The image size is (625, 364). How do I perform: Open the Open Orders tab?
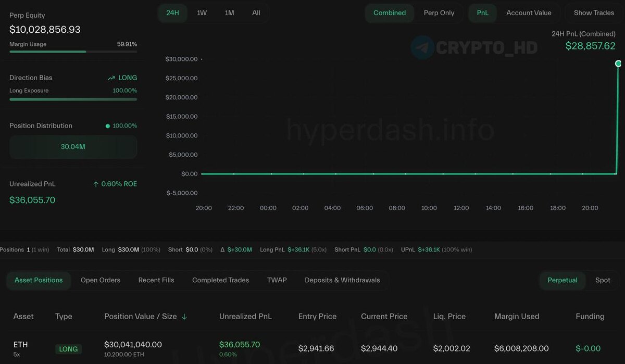click(x=101, y=280)
